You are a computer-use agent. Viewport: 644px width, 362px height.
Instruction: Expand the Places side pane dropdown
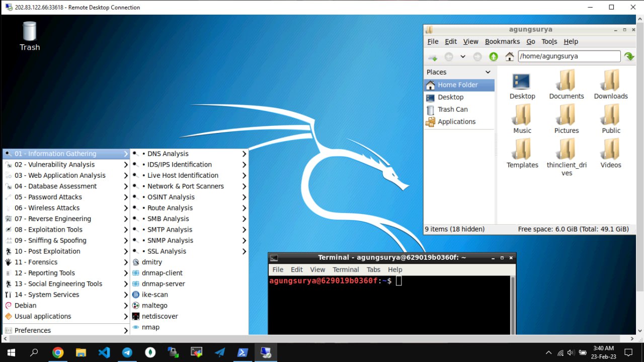tap(488, 72)
